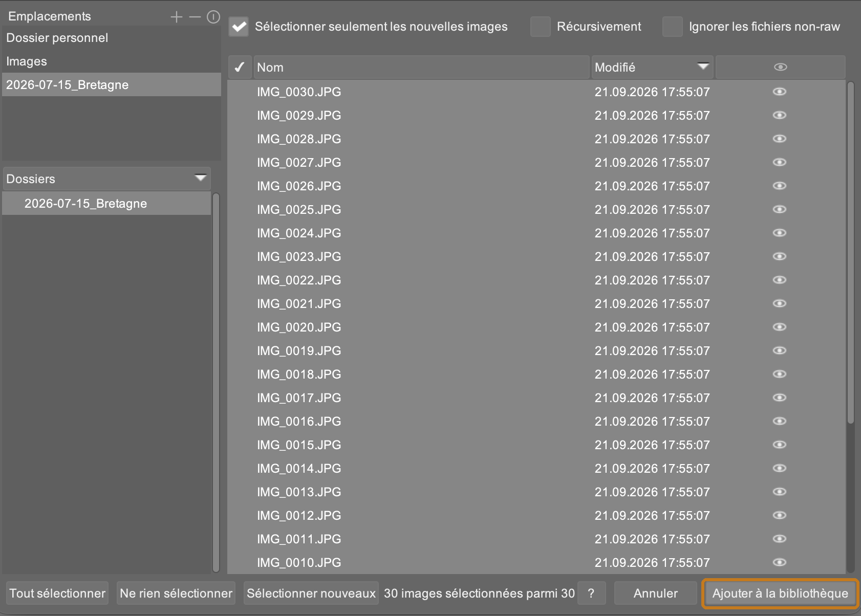Click 'Ne rien sélectionner' button
This screenshot has height=616, width=861.
tap(176, 593)
